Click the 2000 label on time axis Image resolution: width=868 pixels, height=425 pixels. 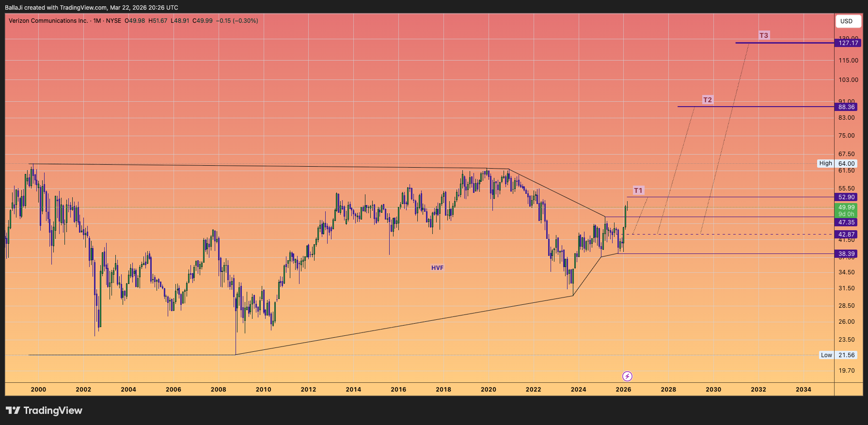pyautogui.click(x=38, y=389)
